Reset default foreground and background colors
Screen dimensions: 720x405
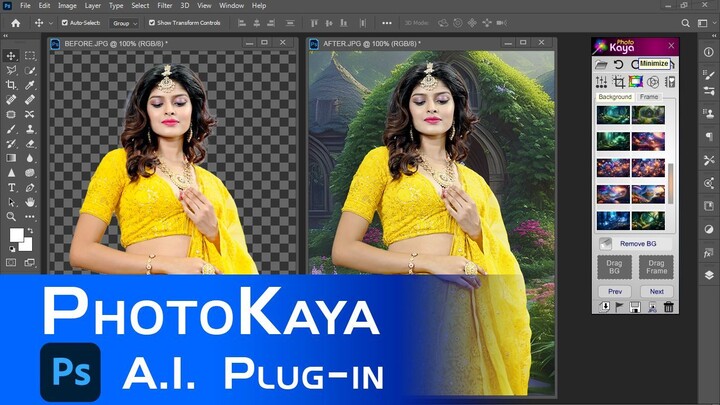12,249
